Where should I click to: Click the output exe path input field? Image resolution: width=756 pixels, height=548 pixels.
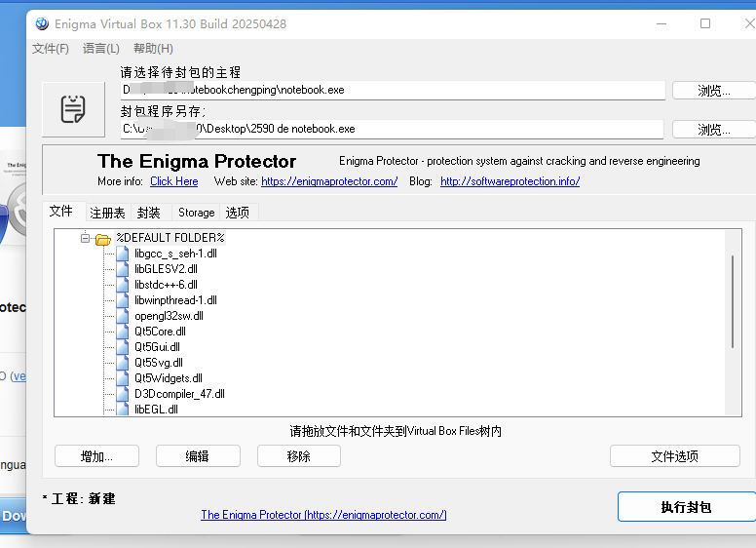pos(392,129)
